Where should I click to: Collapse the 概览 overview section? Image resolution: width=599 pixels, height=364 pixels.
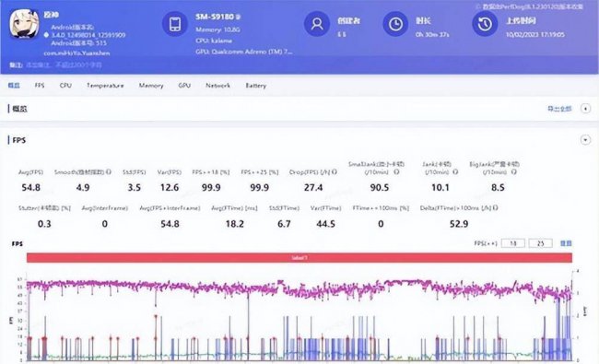pos(585,109)
